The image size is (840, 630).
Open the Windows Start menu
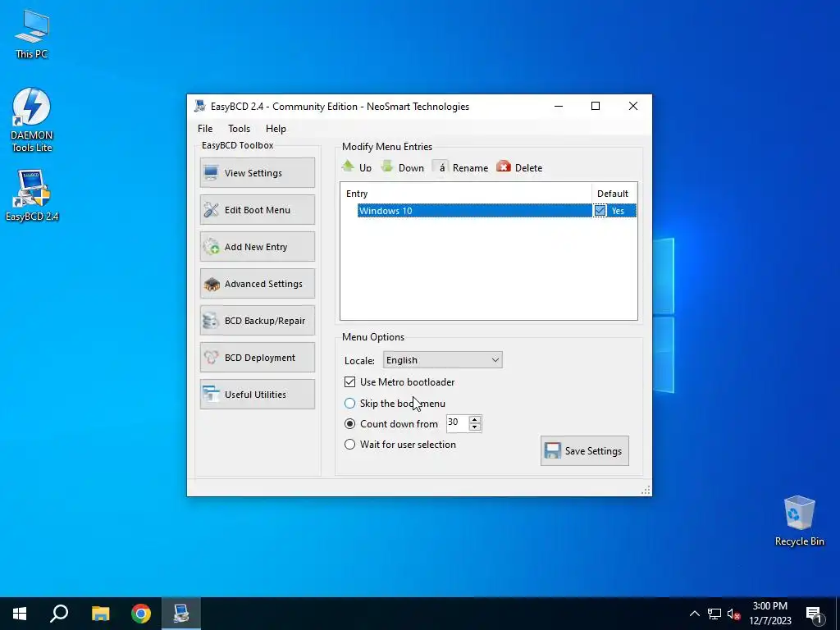point(20,614)
